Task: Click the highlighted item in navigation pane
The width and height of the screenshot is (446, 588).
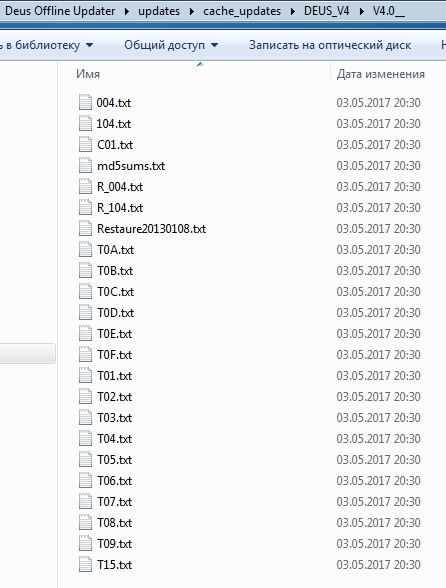Action: point(28,353)
